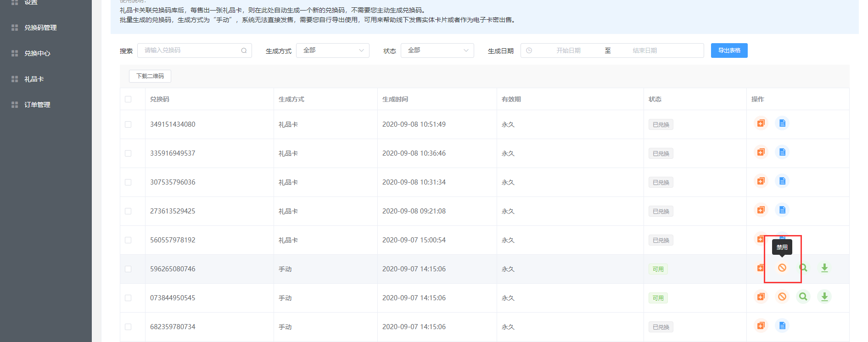
Task: Click orange copy icon in row 335916949537
Action: point(761,152)
